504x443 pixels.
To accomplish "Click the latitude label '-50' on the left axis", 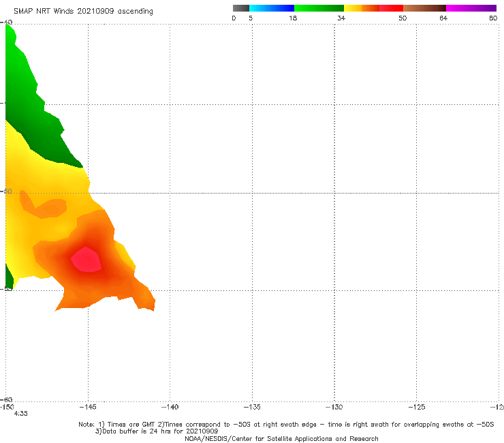I will point(6,192).
